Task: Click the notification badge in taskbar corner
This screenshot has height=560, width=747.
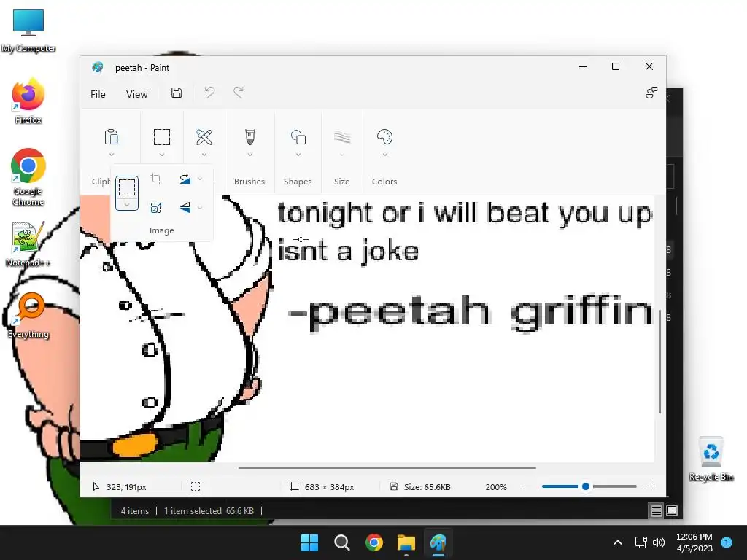Action: click(x=726, y=542)
